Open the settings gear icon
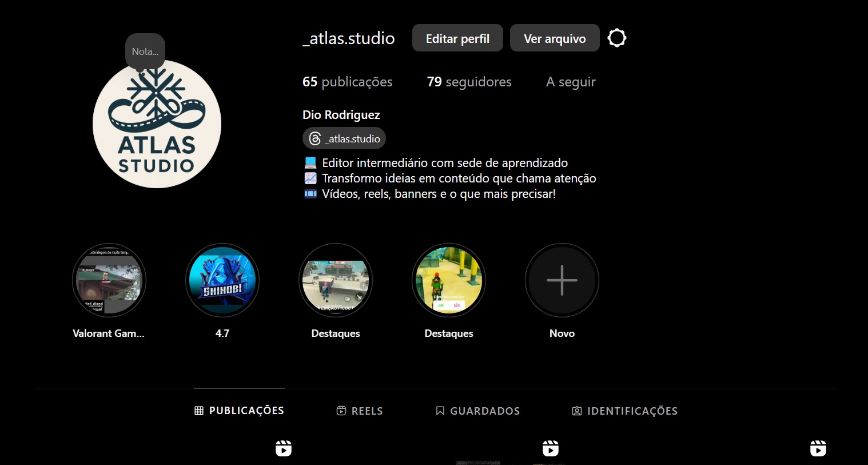Viewport: 868px width, 465px height. [617, 38]
